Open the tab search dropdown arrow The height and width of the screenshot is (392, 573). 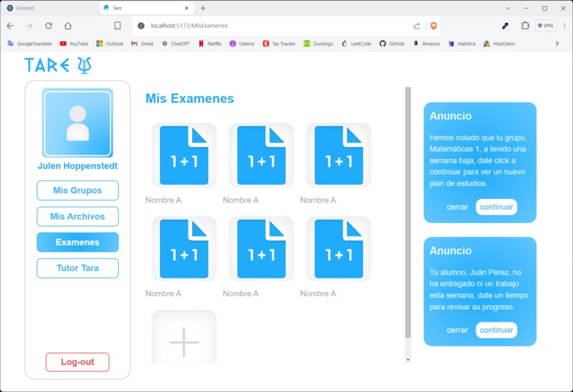point(508,8)
